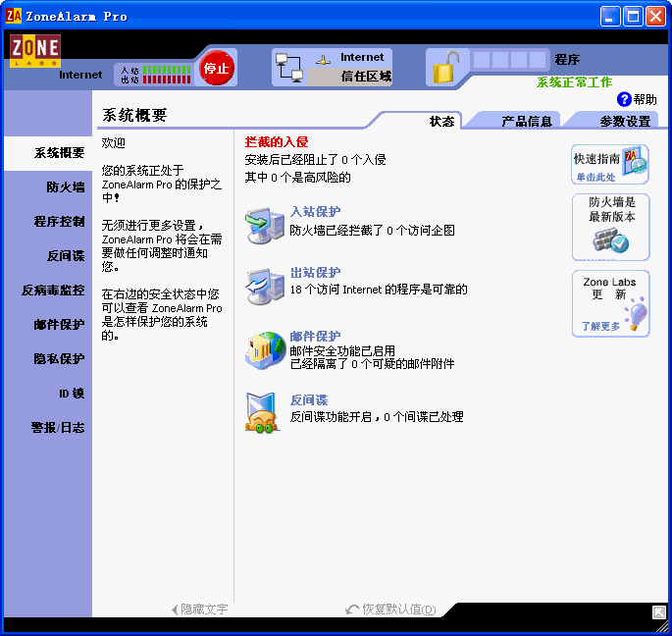The width and height of the screenshot is (672, 636).
Task: Switch to the 产品信息 tab
Action: point(528,121)
